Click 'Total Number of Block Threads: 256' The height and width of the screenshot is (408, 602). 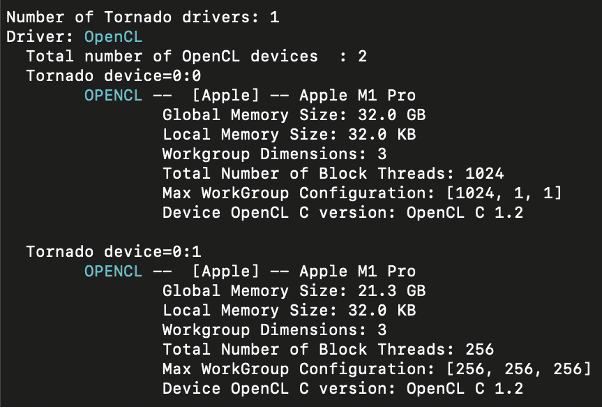pos(328,350)
